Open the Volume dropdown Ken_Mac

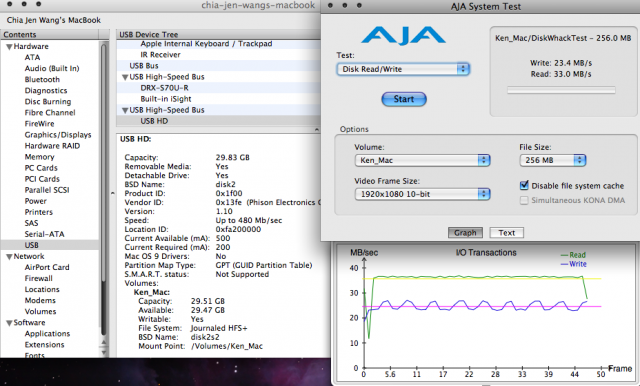(x=422, y=160)
